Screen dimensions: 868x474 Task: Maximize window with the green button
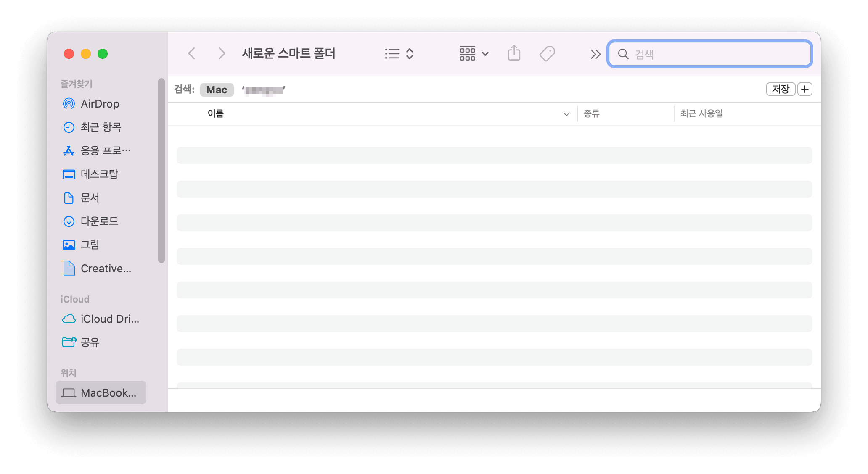(x=103, y=54)
